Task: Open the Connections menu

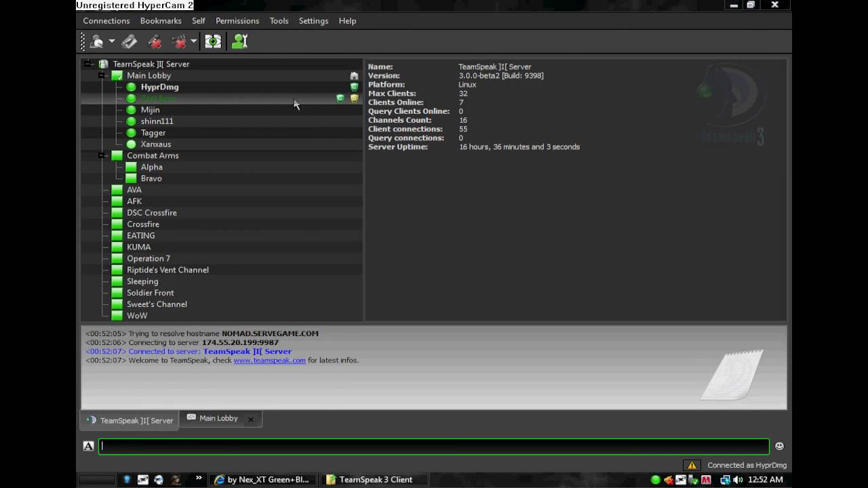Action: tap(106, 21)
